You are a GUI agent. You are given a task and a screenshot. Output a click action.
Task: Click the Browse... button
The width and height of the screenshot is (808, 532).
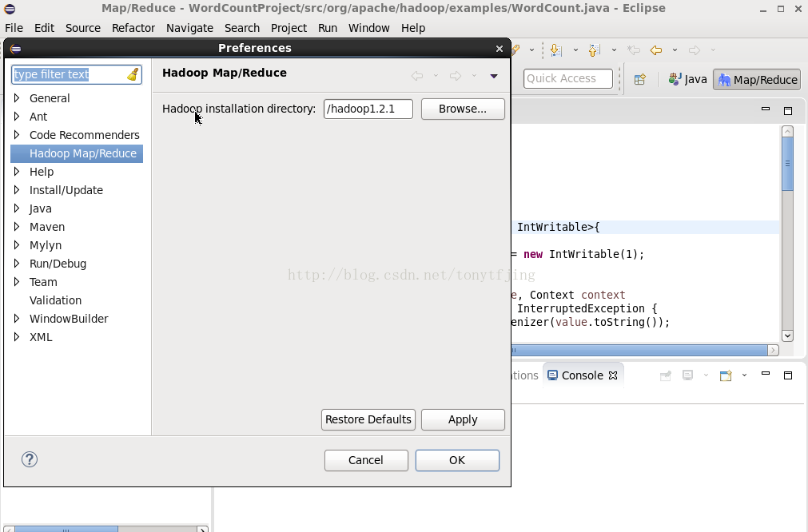point(463,109)
